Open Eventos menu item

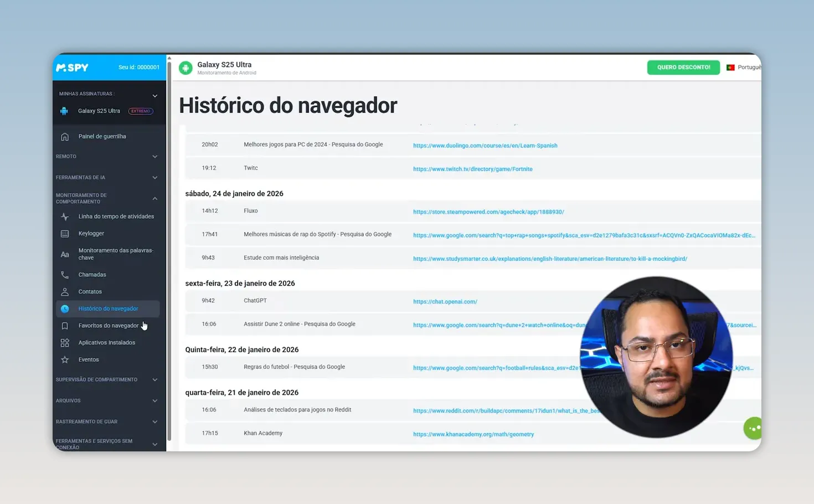tap(89, 360)
